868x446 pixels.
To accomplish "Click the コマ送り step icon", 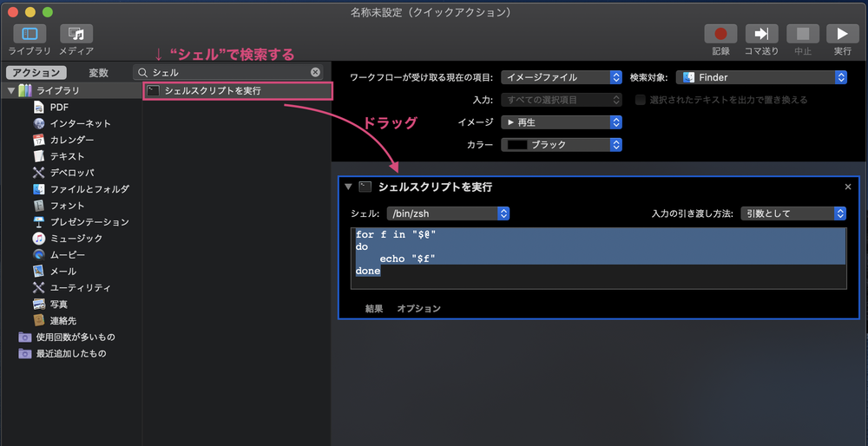I will pyautogui.click(x=761, y=34).
